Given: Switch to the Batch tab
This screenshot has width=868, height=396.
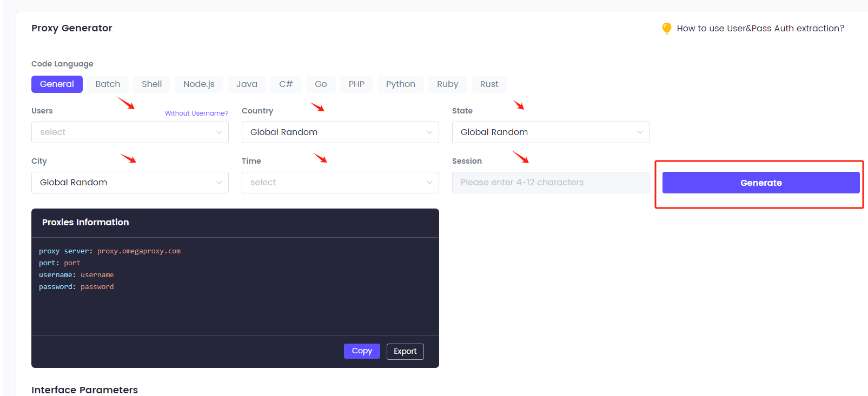Looking at the screenshot, I should (x=108, y=84).
